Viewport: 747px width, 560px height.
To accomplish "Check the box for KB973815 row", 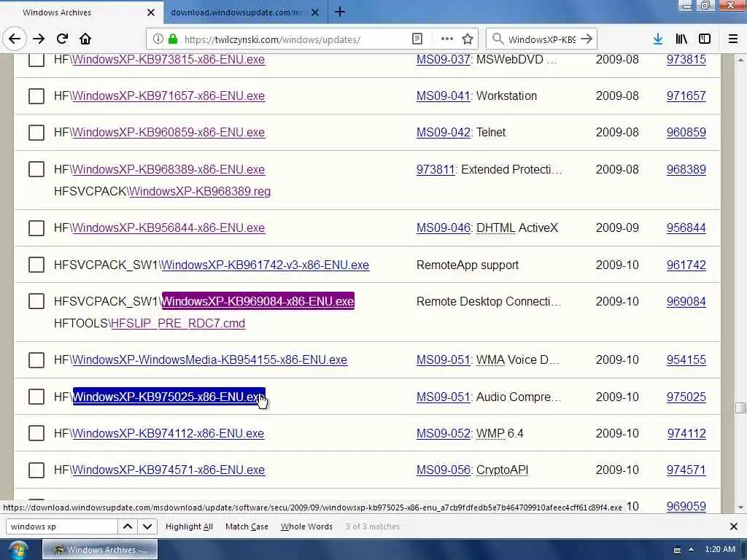I will 36,60.
